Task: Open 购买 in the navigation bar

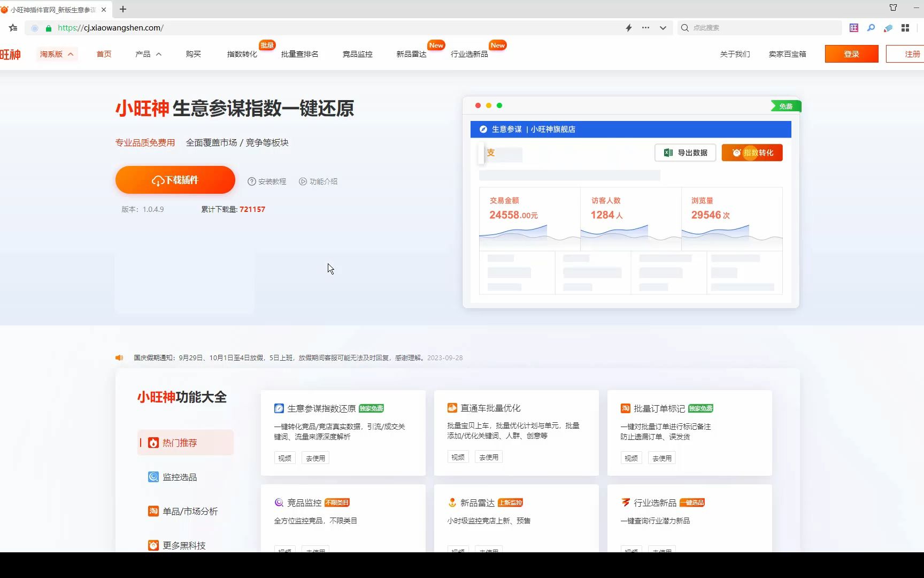Action: pyautogui.click(x=194, y=54)
